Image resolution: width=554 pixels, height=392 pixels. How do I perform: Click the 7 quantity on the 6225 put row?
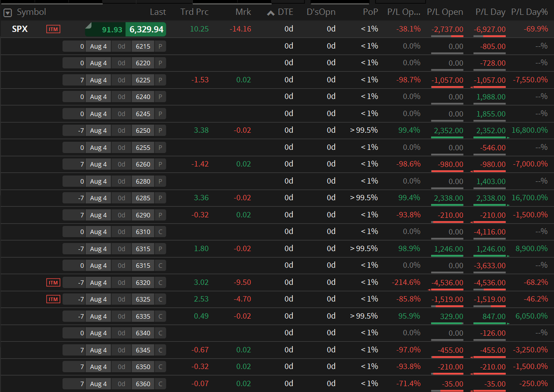[74, 80]
